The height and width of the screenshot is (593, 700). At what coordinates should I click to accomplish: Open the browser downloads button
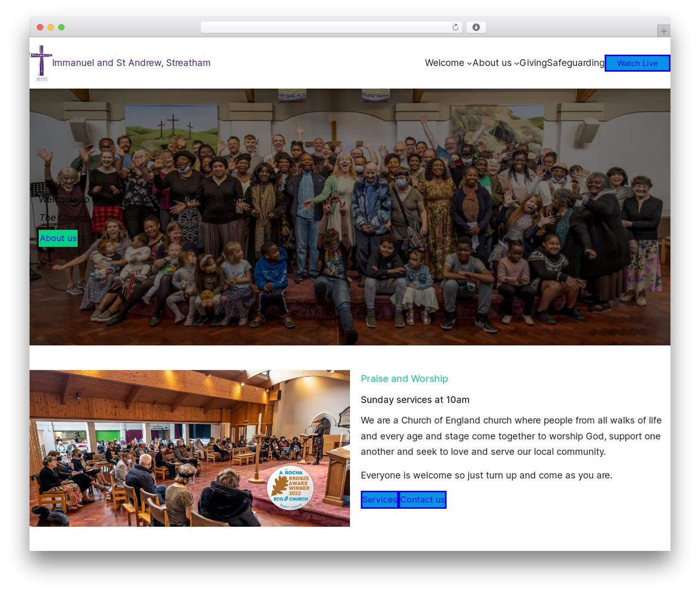(476, 27)
